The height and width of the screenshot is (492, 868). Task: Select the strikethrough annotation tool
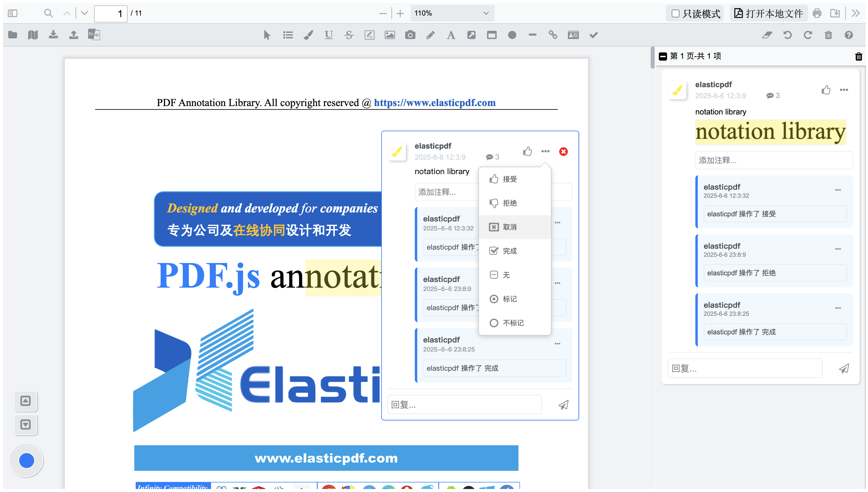point(349,35)
